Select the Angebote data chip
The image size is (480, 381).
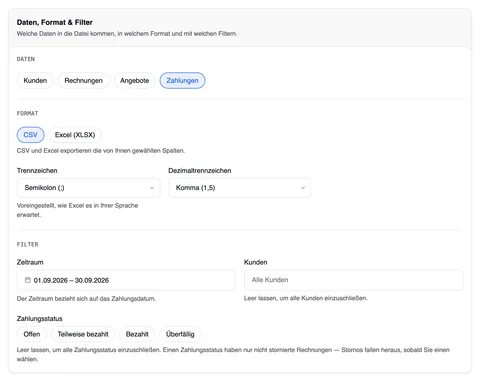coord(134,81)
